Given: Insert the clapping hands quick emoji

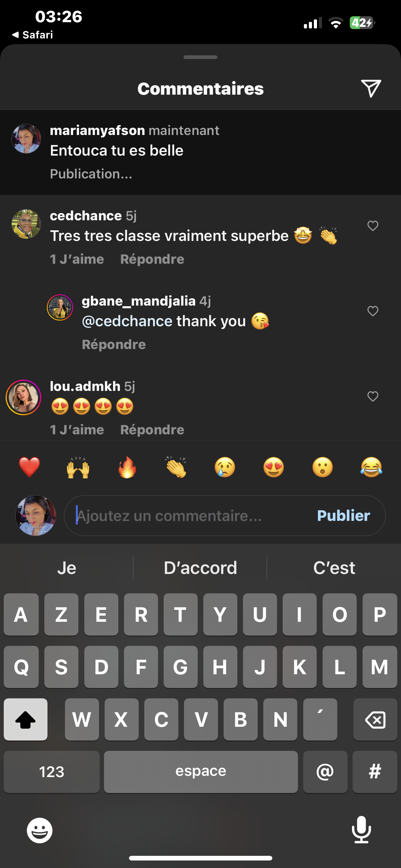Looking at the screenshot, I should [x=176, y=467].
